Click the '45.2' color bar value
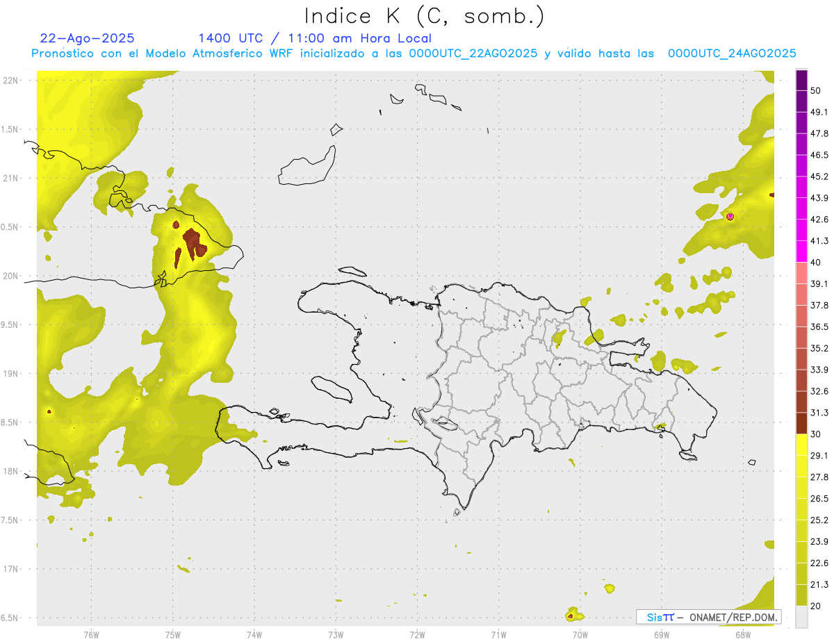 pyautogui.click(x=820, y=176)
